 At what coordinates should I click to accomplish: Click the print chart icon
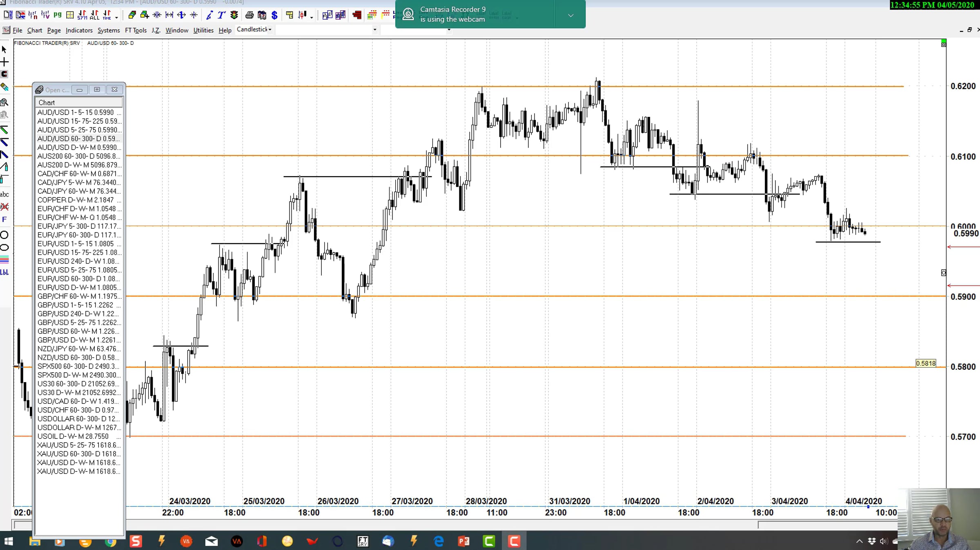pos(249,15)
